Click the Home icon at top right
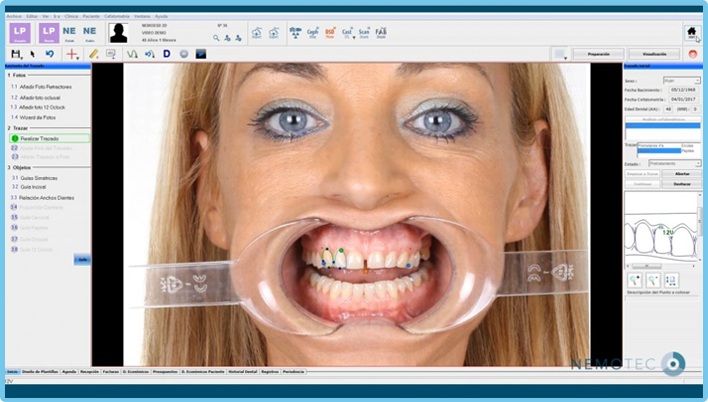The image size is (708, 402). 691,33
